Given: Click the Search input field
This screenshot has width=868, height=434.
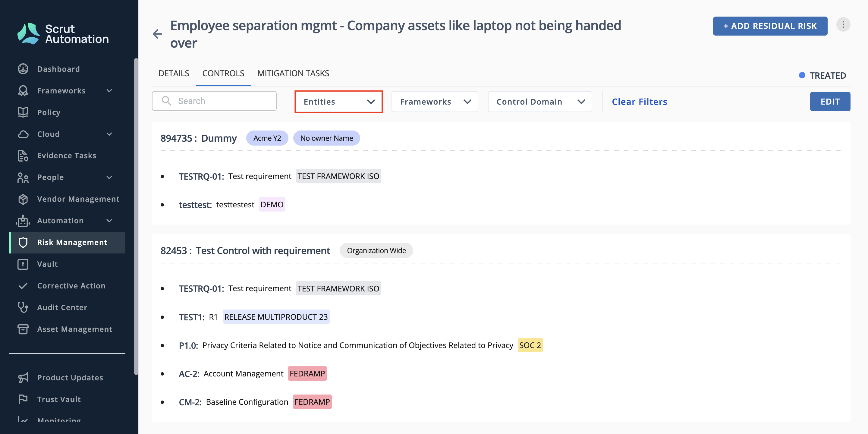Looking at the screenshot, I should click(x=214, y=101).
